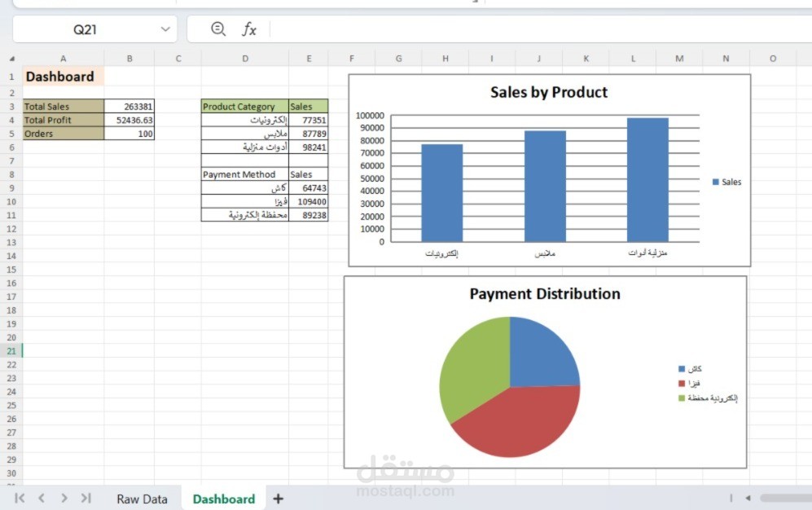Select column A header
This screenshot has width=812, height=510.
(x=64, y=59)
